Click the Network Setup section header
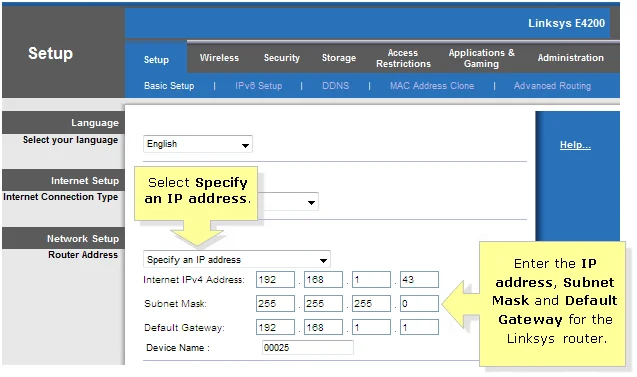Viewport: 637px width, 377px height. pos(64,238)
